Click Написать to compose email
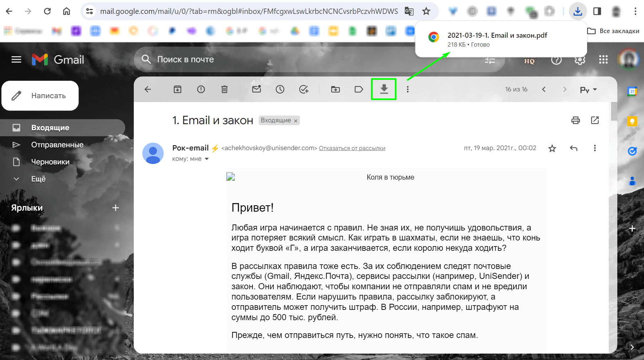The height and width of the screenshot is (360, 644). click(40, 96)
